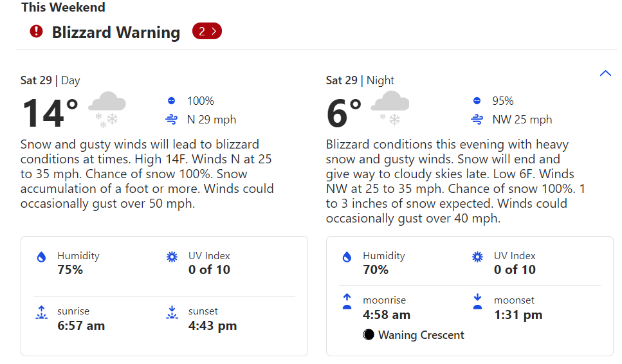This screenshot has height=364, width=622.
Task: Click the 14° daytime temperature
Action: (x=50, y=113)
